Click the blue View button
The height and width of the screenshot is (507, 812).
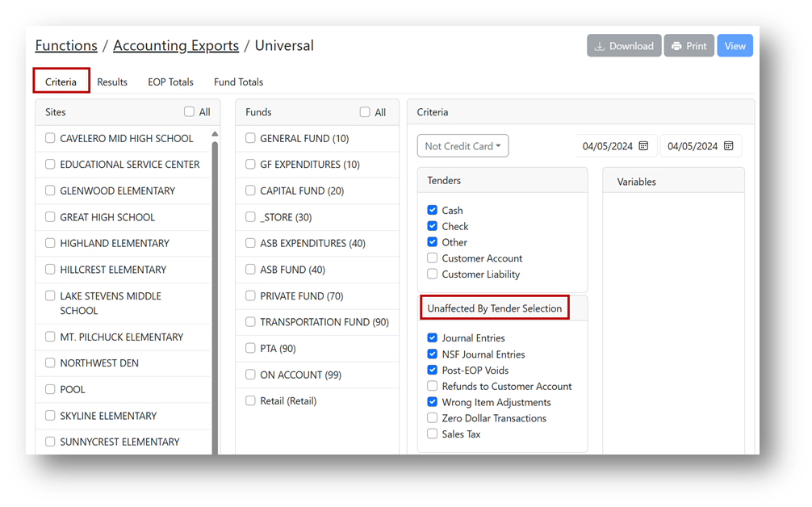pos(735,46)
